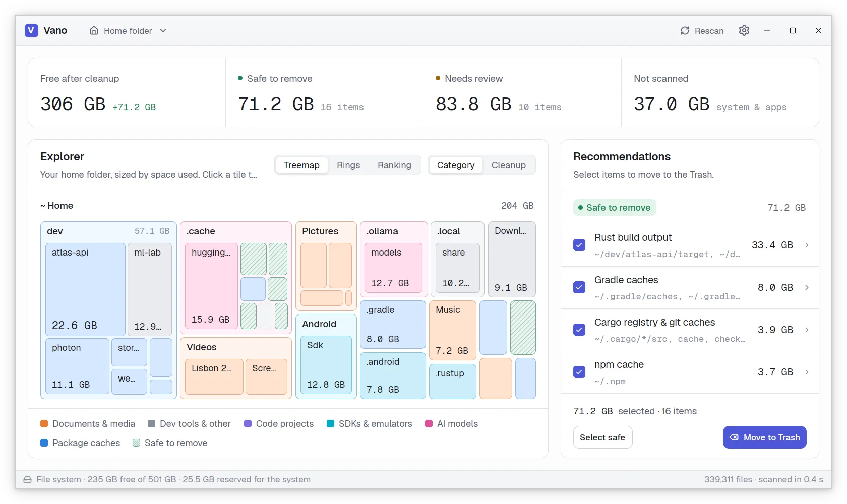
Task: Click the Safe to remove summary card
Action: click(x=324, y=92)
